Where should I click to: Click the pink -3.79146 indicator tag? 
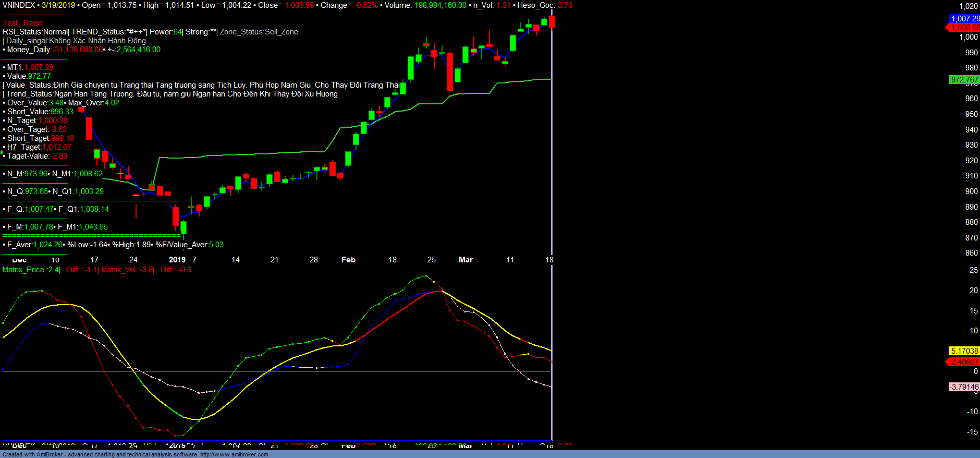(x=964, y=387)
